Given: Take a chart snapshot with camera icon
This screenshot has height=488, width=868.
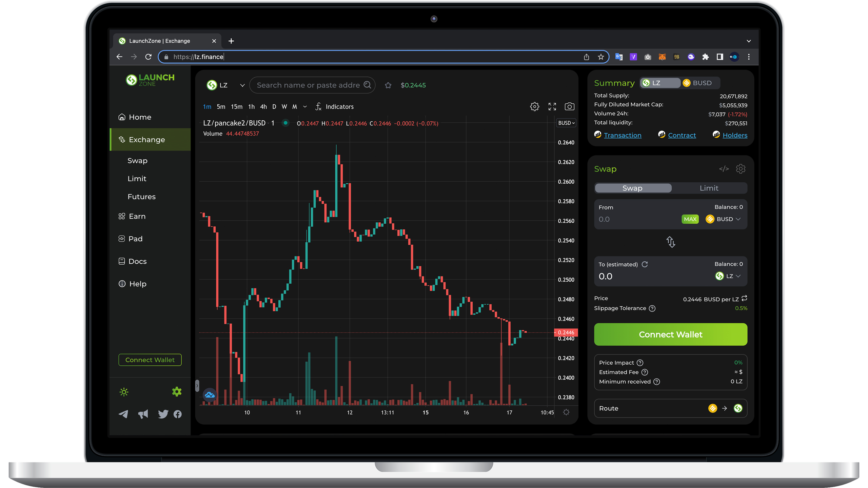Looking at the screenshot, I should click(x=569, y=106).
